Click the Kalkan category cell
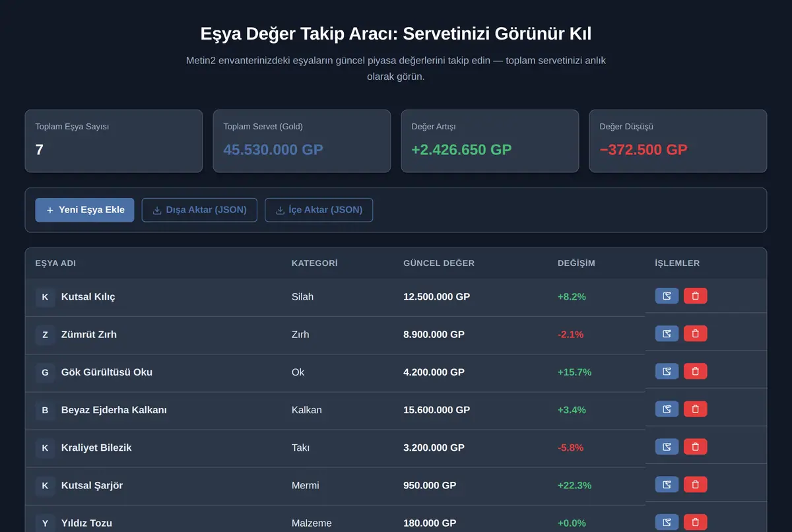Screen dimensions: 792x532 tap(307, 410)
